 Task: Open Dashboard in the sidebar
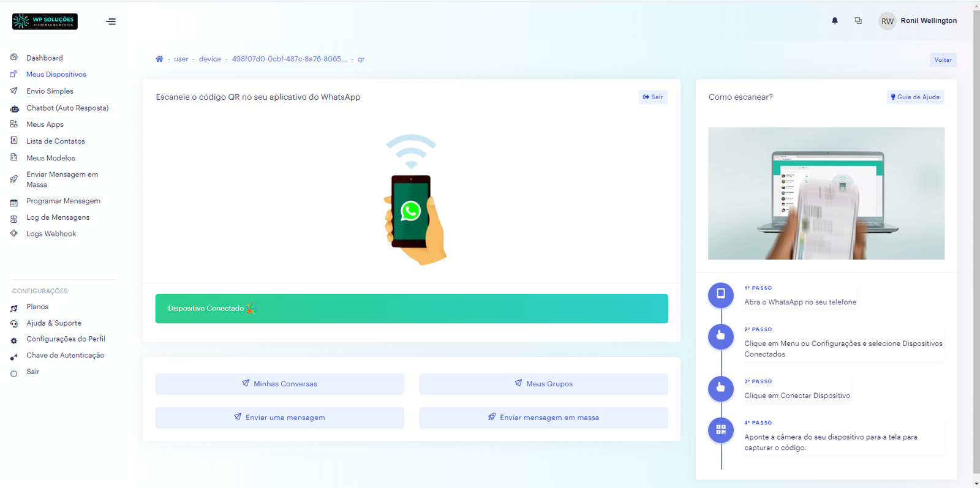tap(44, 58)
